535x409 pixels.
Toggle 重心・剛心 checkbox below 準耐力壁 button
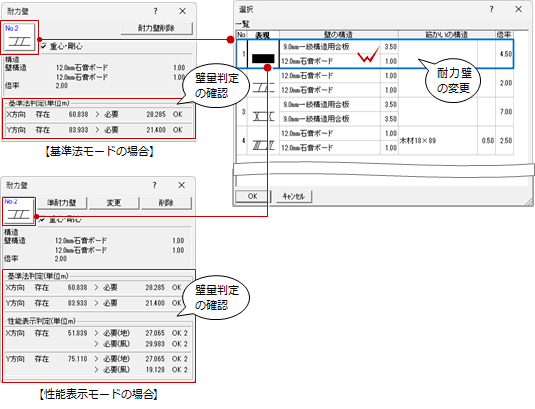[x=42, y=219]
